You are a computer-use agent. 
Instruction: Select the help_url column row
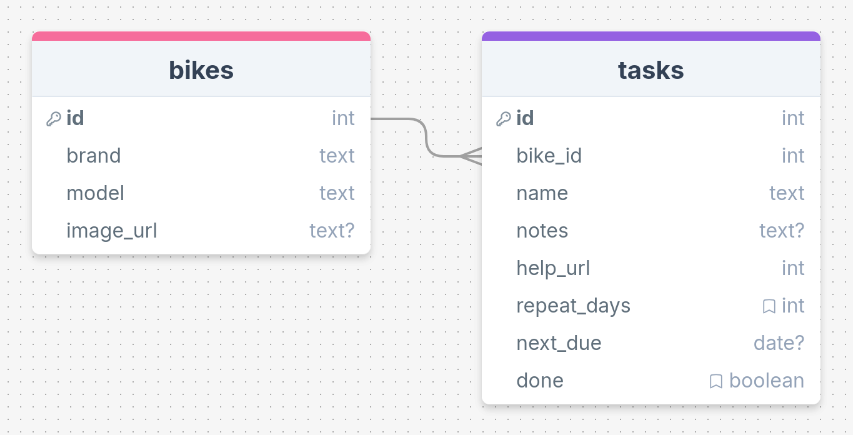point(651,269)
